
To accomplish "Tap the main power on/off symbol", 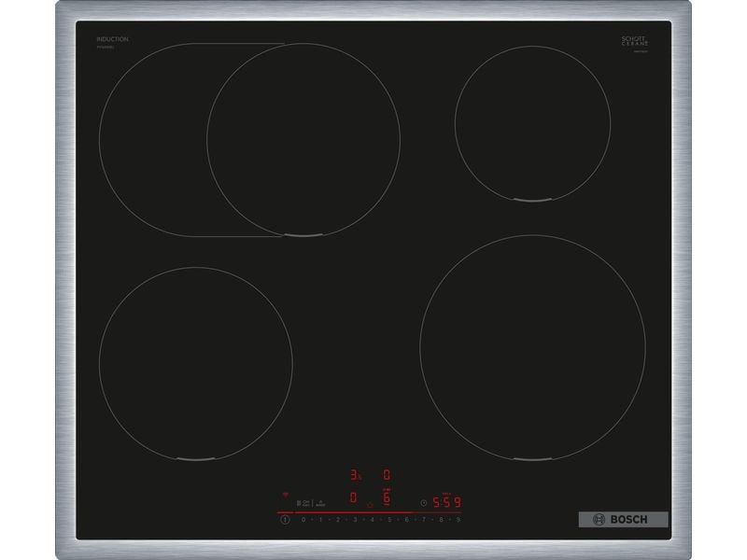I will [286, 520].
